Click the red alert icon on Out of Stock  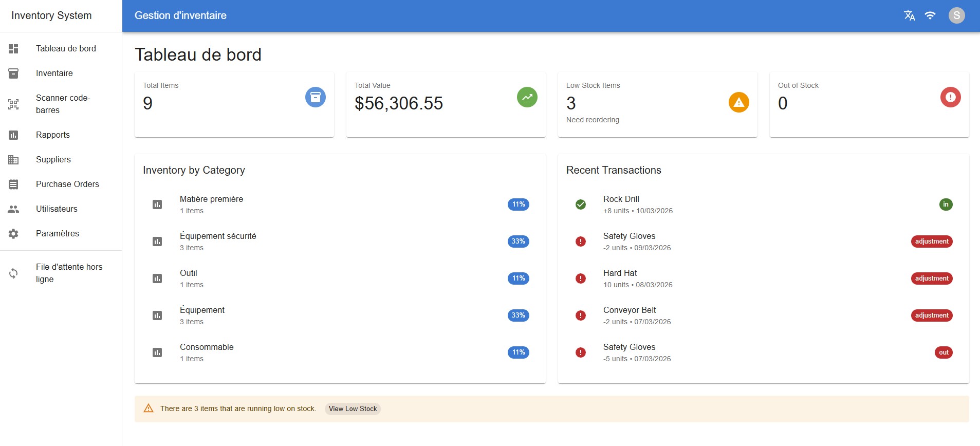(x=950, y=97)
